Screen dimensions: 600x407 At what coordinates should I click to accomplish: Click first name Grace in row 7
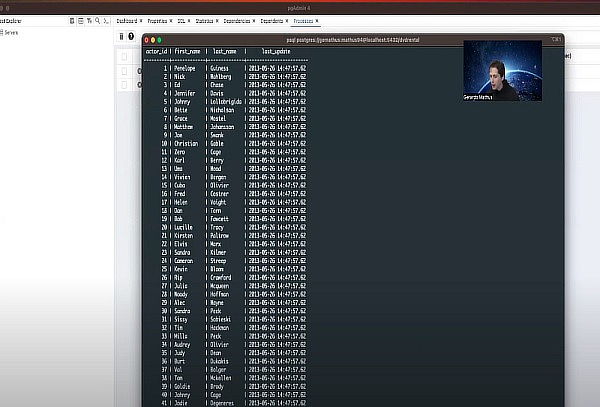(181, 119)
